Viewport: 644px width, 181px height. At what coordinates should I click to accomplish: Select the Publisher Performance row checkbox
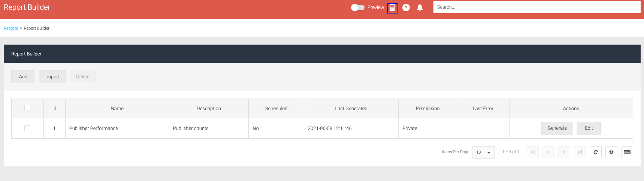click(x=27, y=128)
